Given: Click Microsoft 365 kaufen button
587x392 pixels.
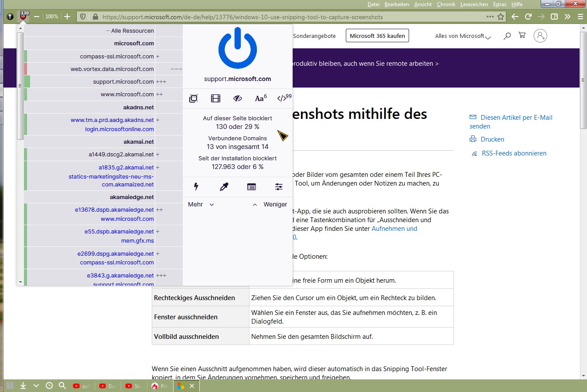Looking at the screenshot, I should [x=377, y=36].
